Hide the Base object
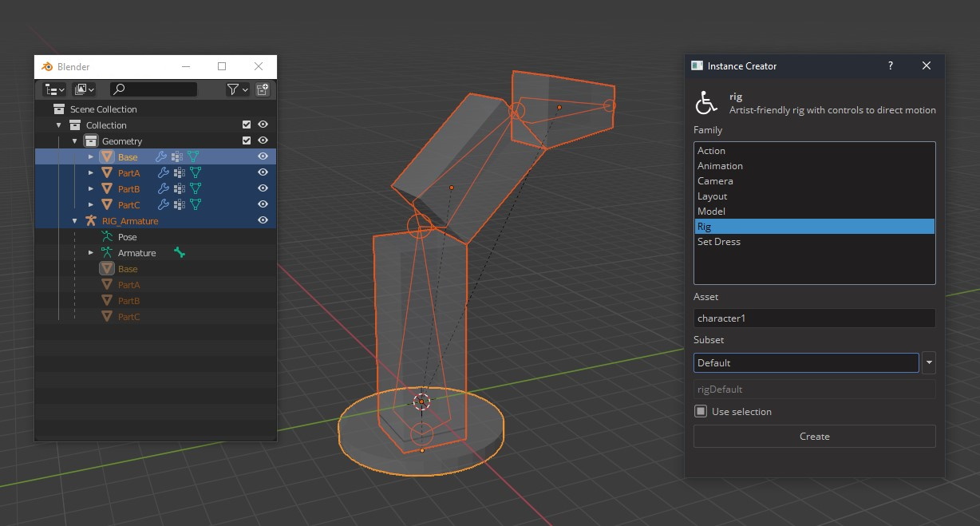This screenshot has width=980, height=526. [263, 156]
